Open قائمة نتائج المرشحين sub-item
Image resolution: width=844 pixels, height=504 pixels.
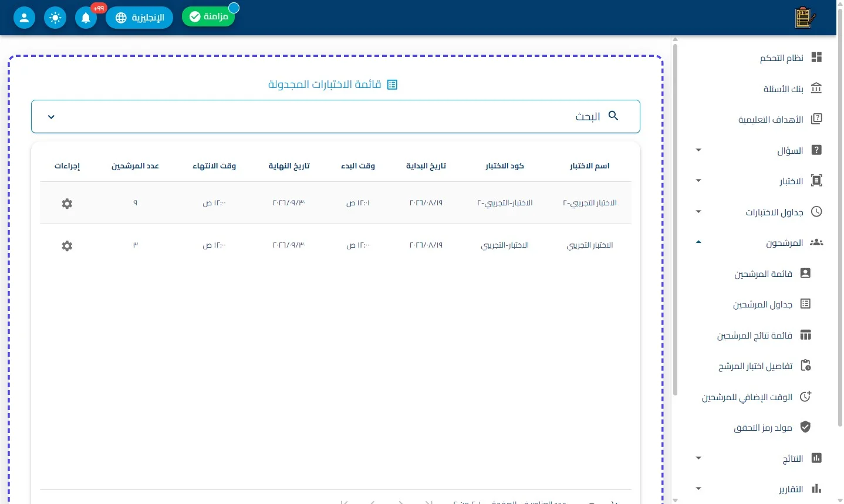click(764, 335)
